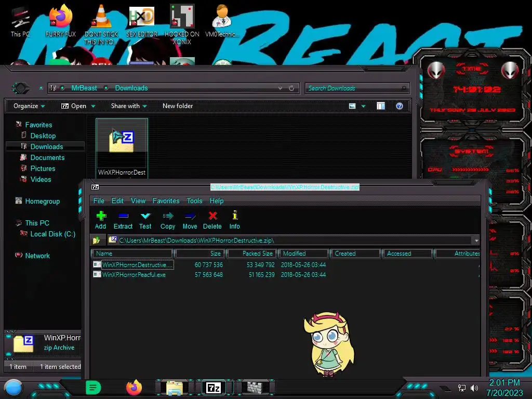Sort 7-Zip list by Packed Size column
Viewport: 532px width, 399px height.
pyautogui.click(x=252, y=254)
